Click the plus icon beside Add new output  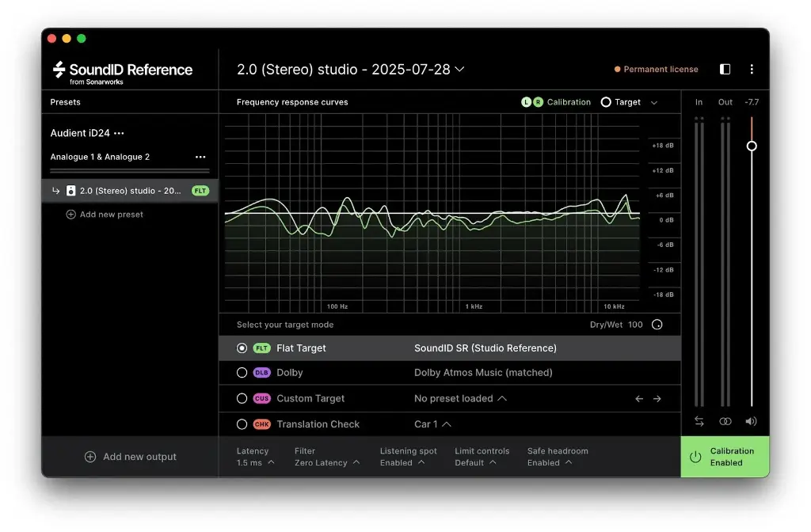tap(90, 457)
